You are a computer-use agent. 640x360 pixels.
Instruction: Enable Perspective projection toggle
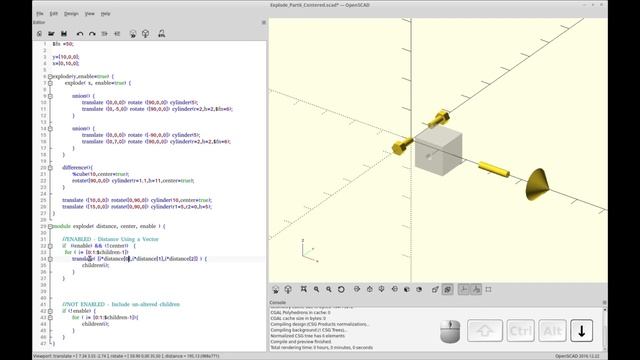coord(435,289)
